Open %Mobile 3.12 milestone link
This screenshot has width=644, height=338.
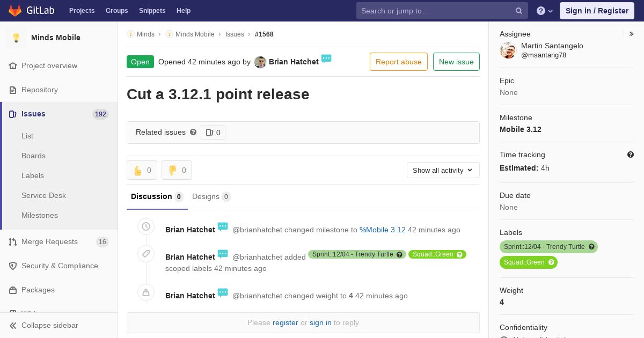tap(383, 230)
